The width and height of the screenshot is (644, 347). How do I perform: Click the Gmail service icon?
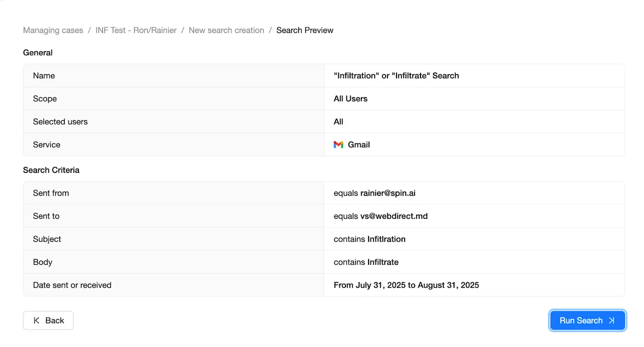339,145
